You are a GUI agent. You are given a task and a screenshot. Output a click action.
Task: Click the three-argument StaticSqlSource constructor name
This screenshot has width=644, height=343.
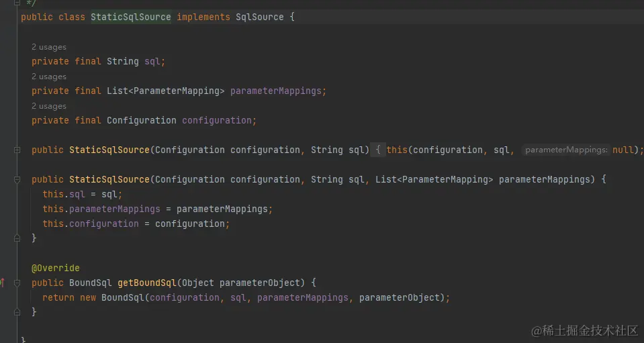109,180
